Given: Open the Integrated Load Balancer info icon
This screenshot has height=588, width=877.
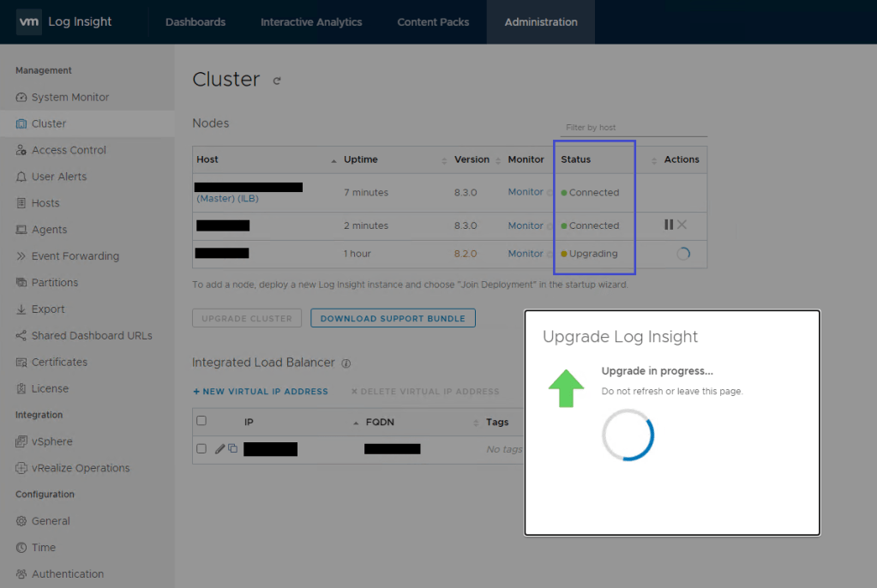Looking at the screenshot, I should pos(346,363).
